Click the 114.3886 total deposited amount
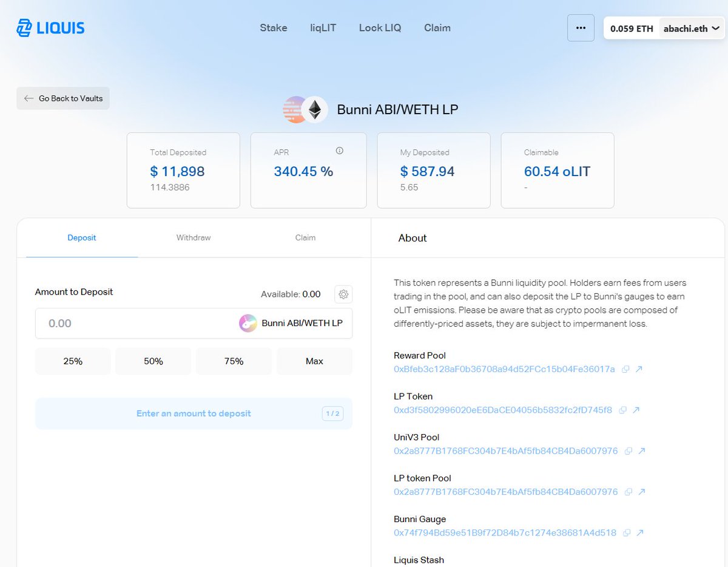The image size is (728, 567). point(170,188)
